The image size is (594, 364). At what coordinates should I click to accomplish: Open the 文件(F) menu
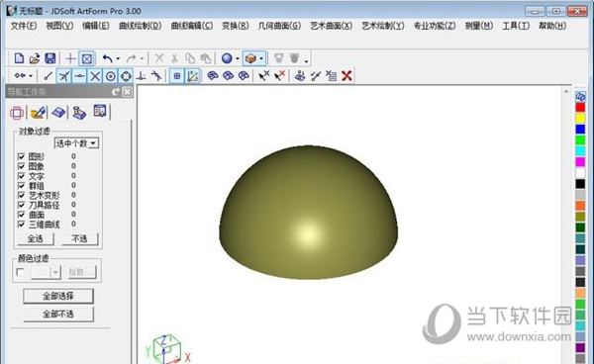[24, 26]
